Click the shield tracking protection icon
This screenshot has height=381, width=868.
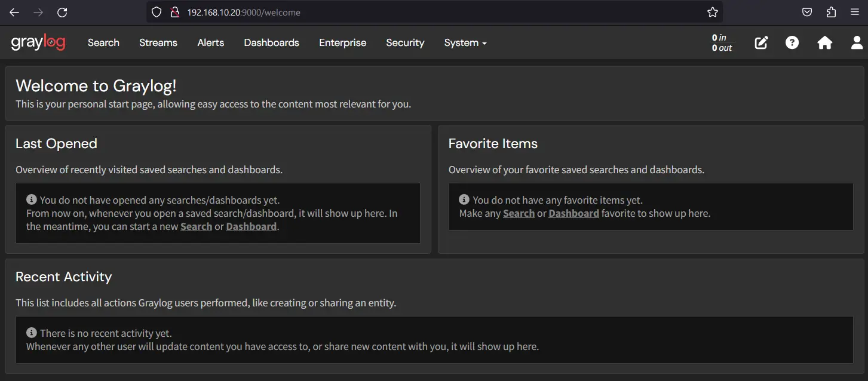pos(157,12)
